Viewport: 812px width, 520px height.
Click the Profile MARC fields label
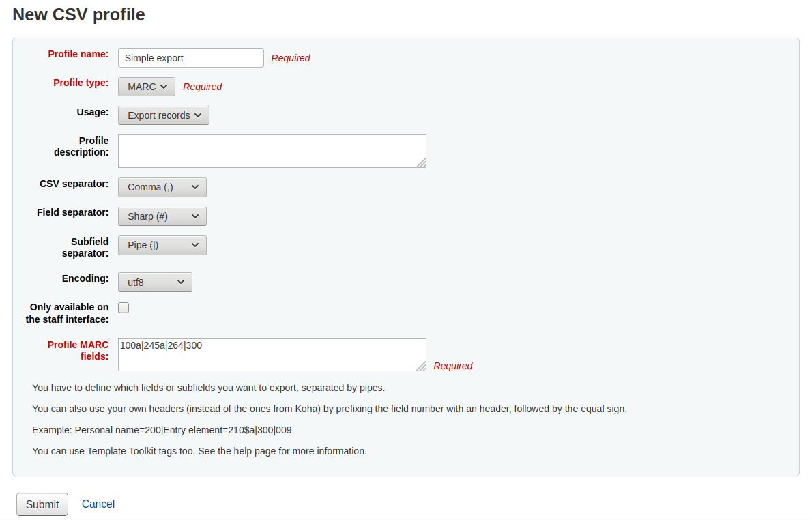[x=78, y=351]
